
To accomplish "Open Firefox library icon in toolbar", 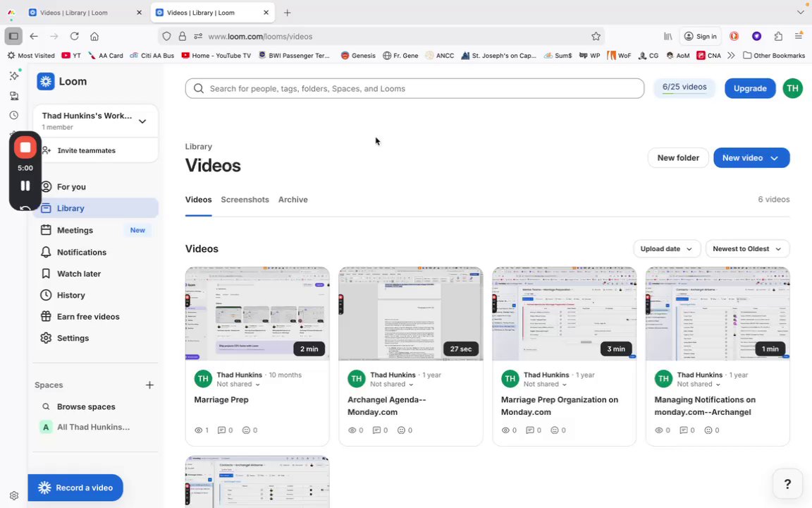I will tap(668, 36).
